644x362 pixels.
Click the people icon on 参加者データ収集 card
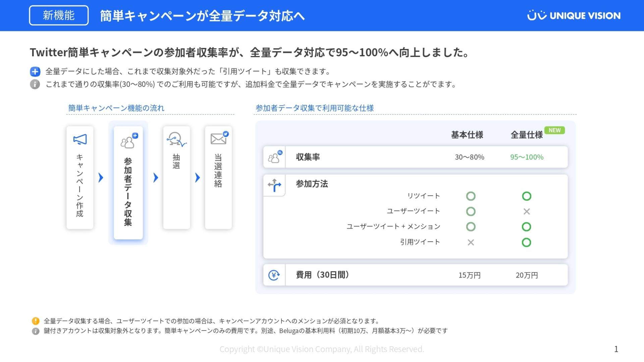click(x=129, y=141)
